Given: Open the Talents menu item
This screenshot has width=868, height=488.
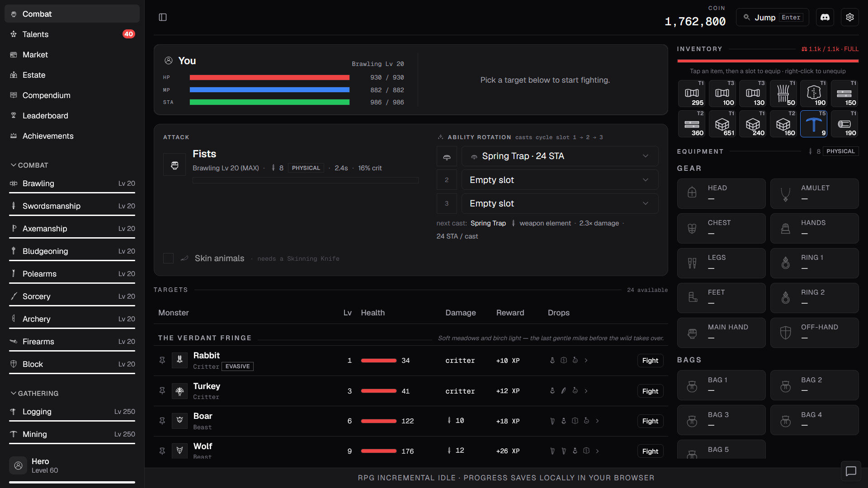Looking at the screenshot, I should coord(72,34).
